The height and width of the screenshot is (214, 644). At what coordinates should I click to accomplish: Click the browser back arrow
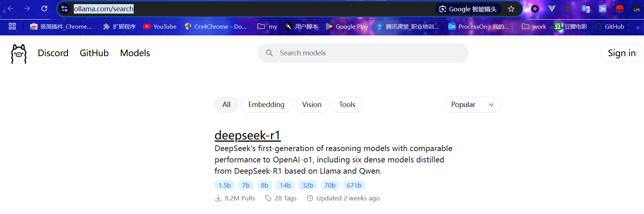11,8
